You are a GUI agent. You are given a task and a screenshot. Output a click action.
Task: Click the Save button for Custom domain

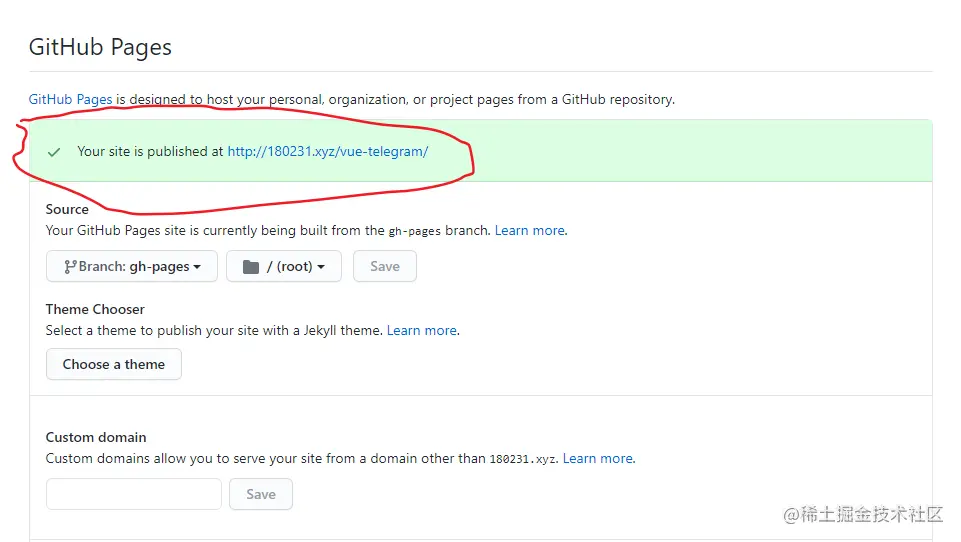click(261, 494)
